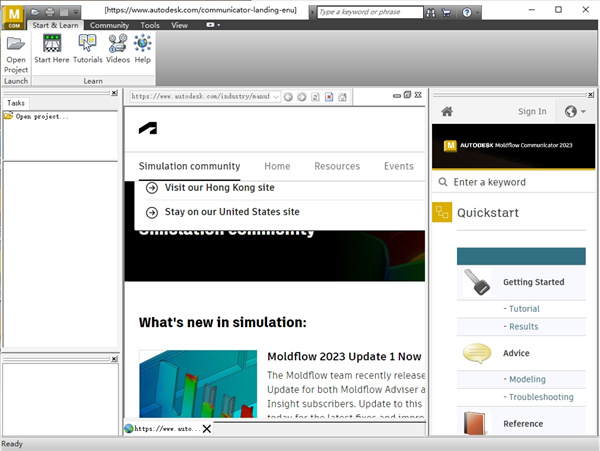This screenshot has width=600, height=451.
Task: Open the Moldflow application menu button
Action: (x=14, y=17)
